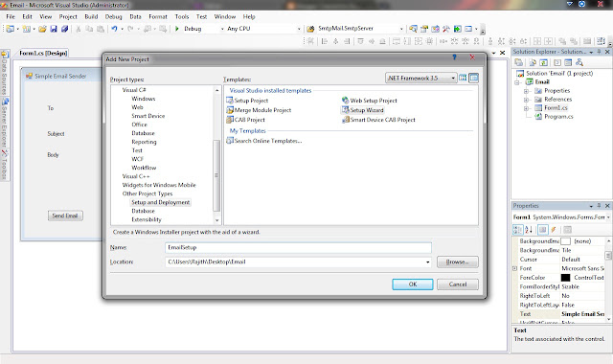Click the BackgroundImage (none) swatch
Viewport: 613px width, 364px height.
point(565,241)
